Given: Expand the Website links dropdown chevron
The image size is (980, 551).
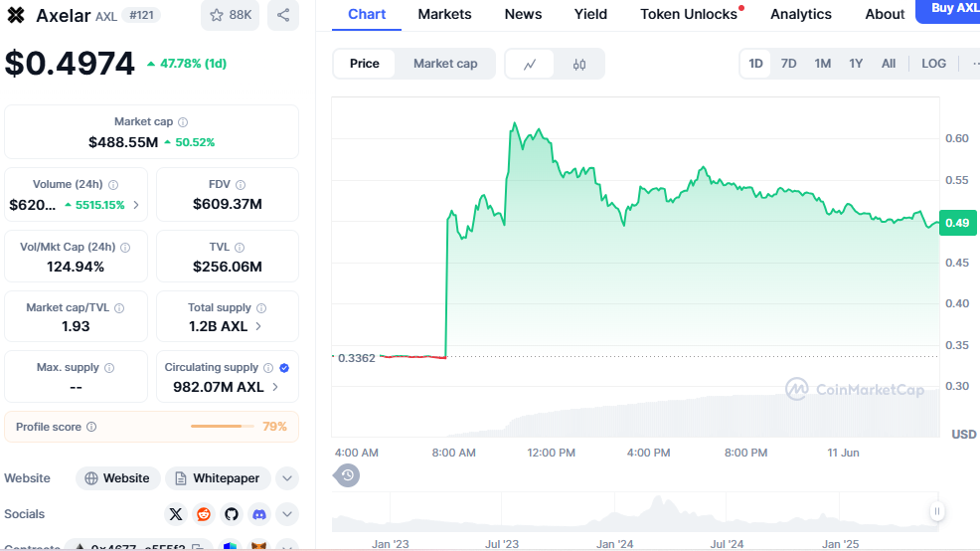Looking at the screenshot, I should pos(287,478).
